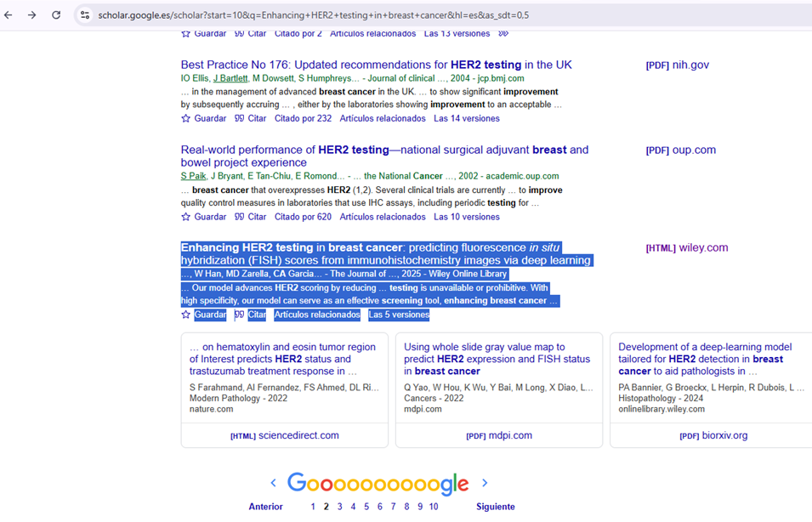Click quote icon to cite Real-world performance result

click(239, 217)
